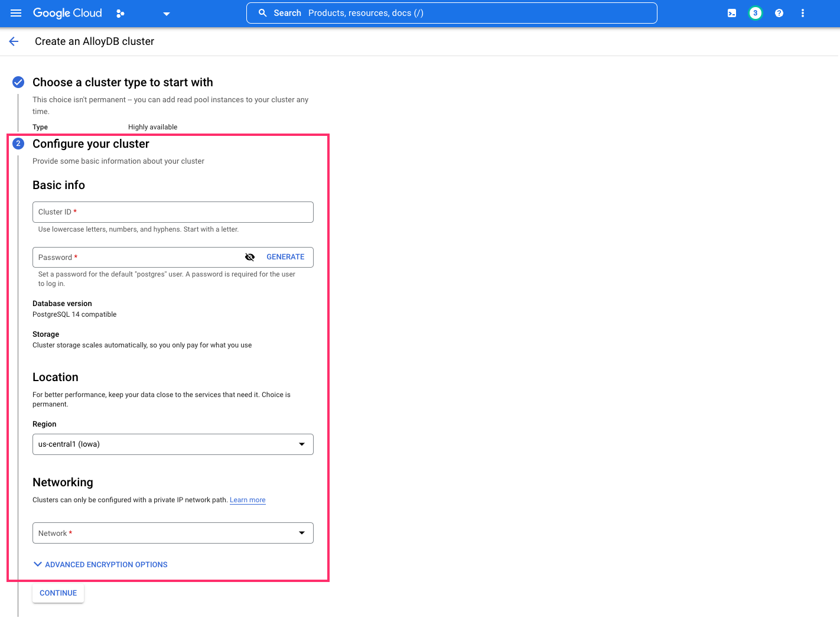
Task: Toggle password visibility with the eye icon
Action: [x=250, y=256]
